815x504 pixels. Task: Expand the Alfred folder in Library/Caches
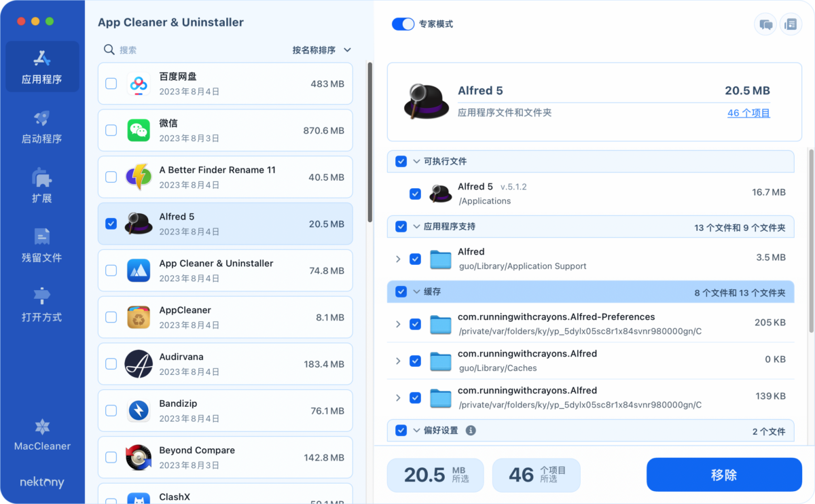point(398,361)
